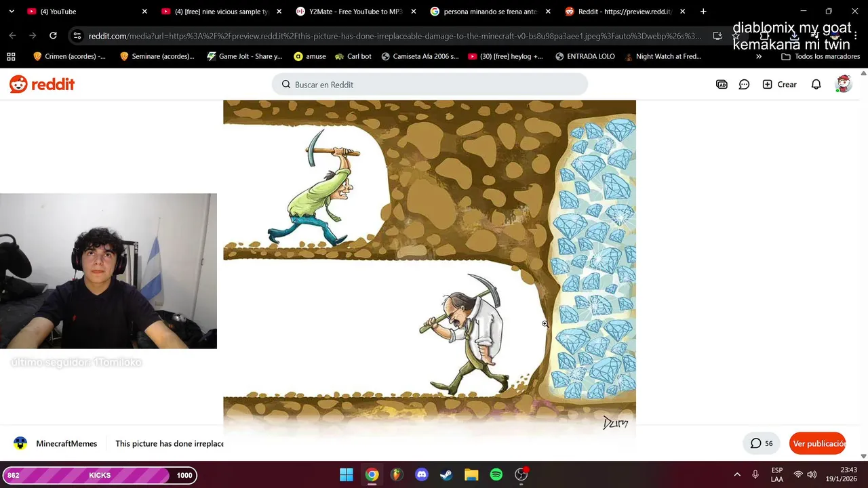Screen dimensions: 868x488
Task: Click the MinecraftMemes subreddit avatar
Action: (x=20, y=443)
